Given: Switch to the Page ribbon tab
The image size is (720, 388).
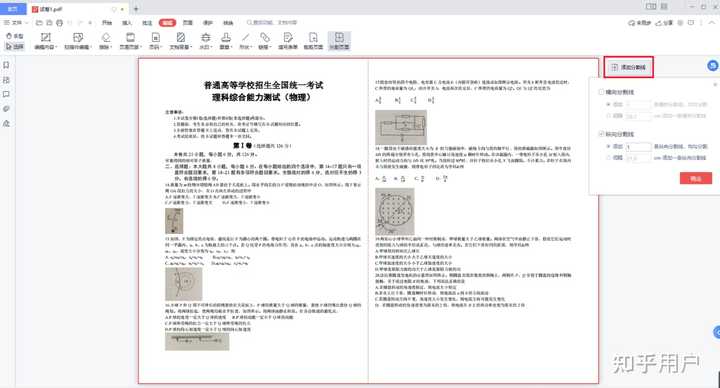Looking at the screenshot, I should click(188, 22).
